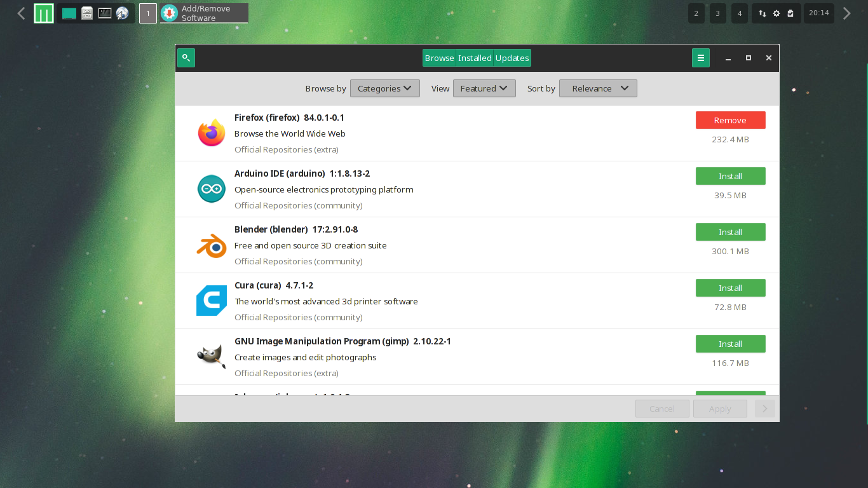Switch to the Browse tab
This screenshot has height=488, width=868.
[x=440, y=58]
